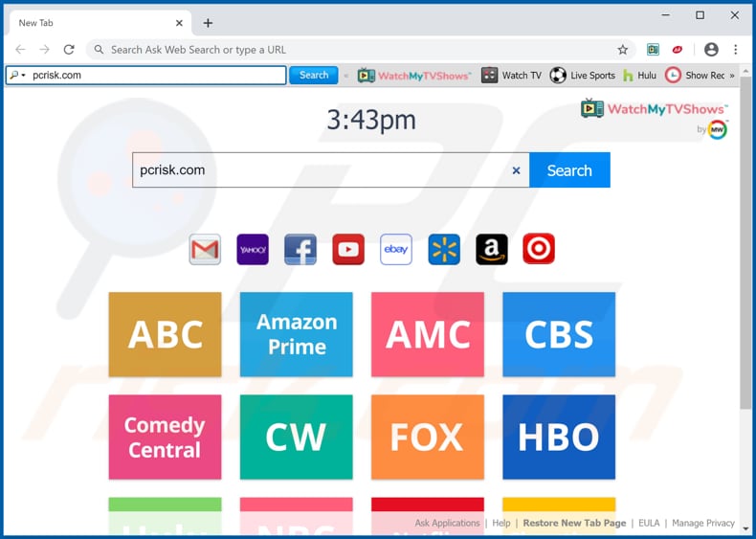This screenshot has height=539, width=756.
Task: Click the Live Sports soccer ball icon
Action: [x=558, y=76]
